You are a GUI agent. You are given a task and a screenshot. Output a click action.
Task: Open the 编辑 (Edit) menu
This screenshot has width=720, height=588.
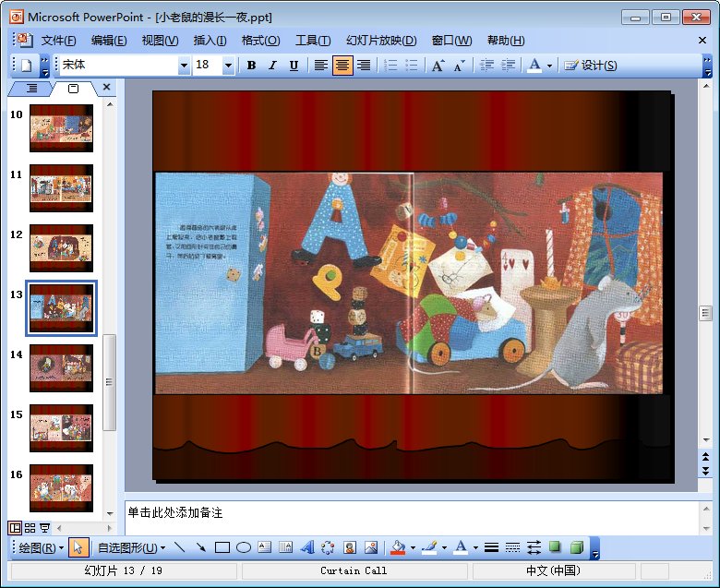109,41
